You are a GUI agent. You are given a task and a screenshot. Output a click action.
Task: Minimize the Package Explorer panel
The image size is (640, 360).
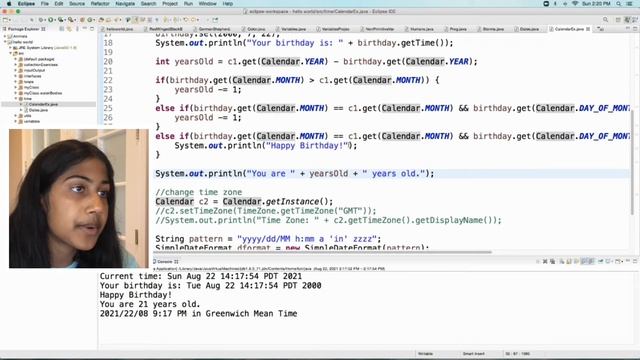tap(85, 29)
